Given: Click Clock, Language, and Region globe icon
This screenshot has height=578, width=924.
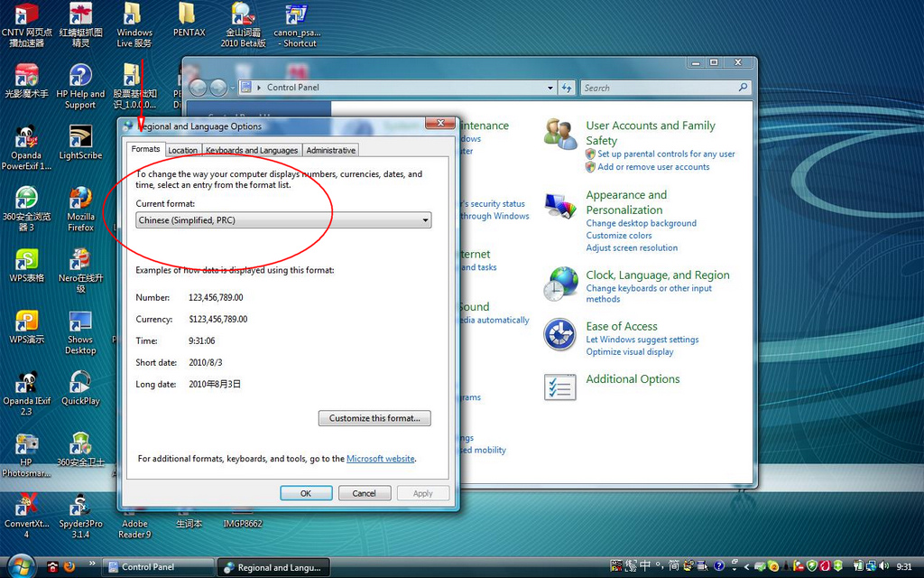Looking at the screenshot, I should (559, 284).
